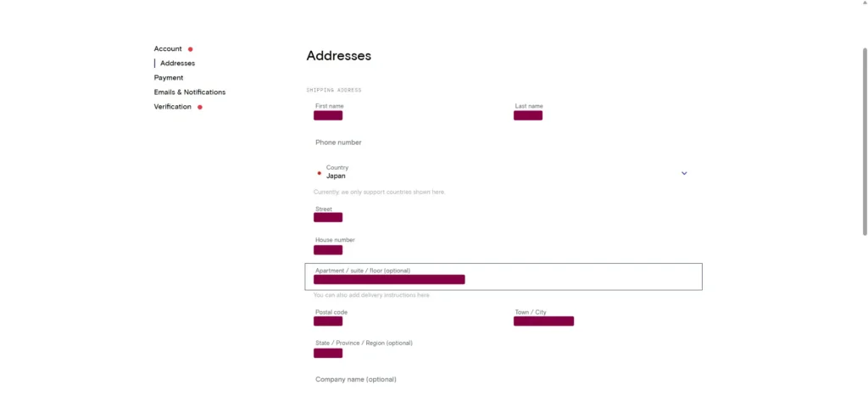Open the Account section in the sidebar

point(168,49)
